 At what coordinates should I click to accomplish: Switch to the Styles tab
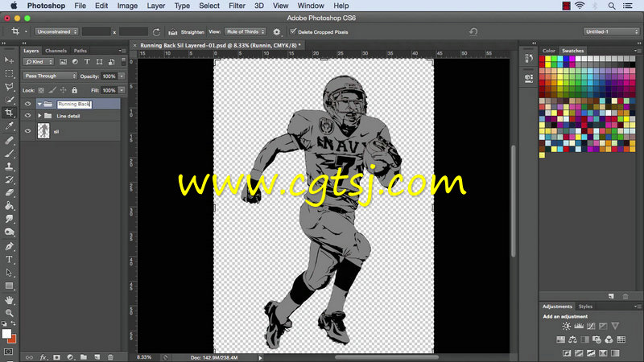click(585, 306)
